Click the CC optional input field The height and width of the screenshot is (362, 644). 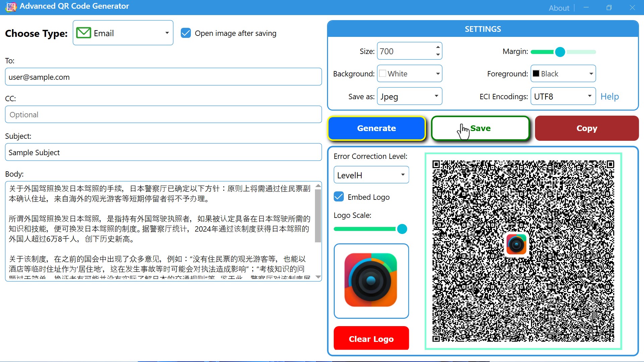163,115
